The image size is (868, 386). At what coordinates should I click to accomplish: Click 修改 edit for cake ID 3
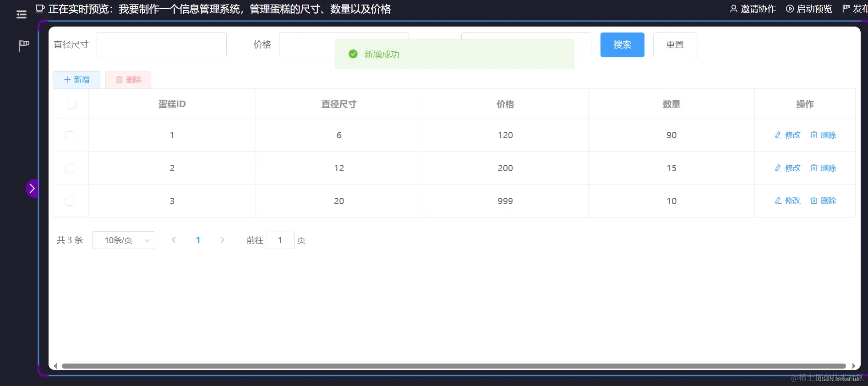click(787, 201)
